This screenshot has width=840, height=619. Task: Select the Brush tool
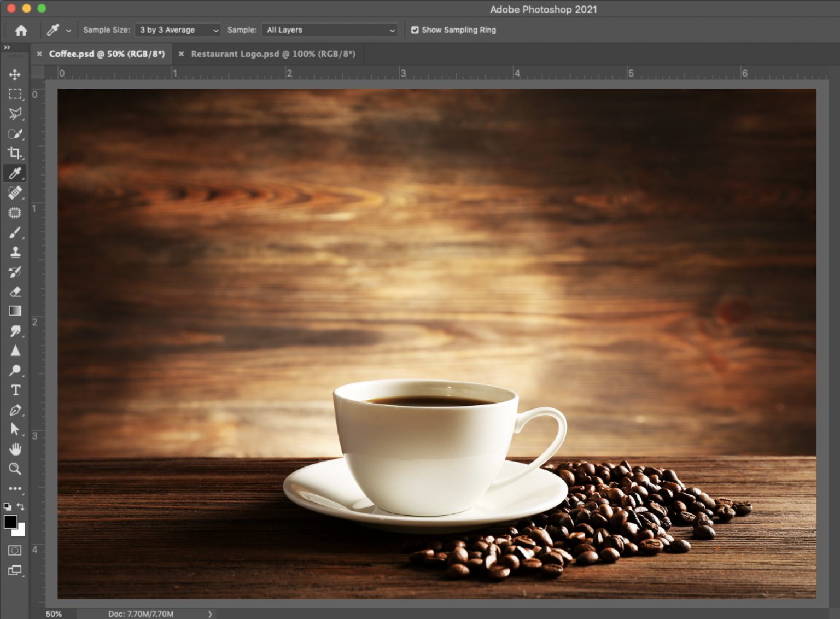[x=15, y=232]
